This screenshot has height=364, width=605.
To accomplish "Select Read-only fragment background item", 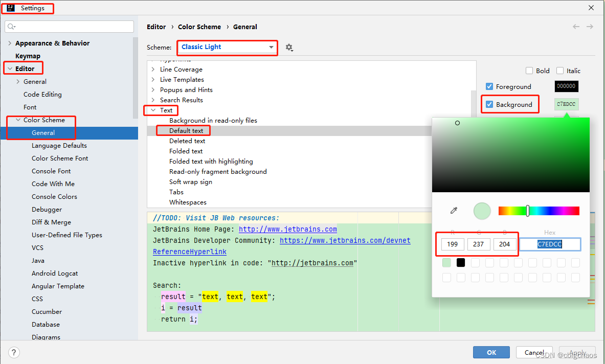I will 218,172.
